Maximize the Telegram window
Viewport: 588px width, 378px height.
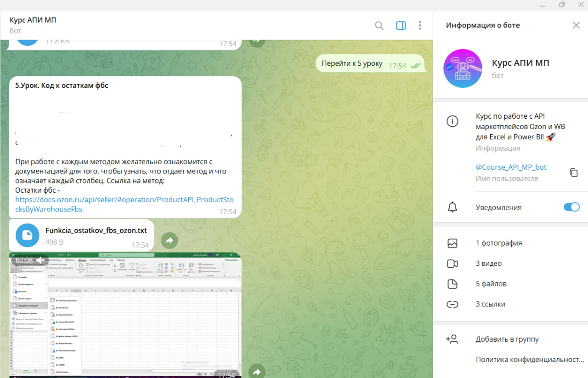(x=561, y=5)
